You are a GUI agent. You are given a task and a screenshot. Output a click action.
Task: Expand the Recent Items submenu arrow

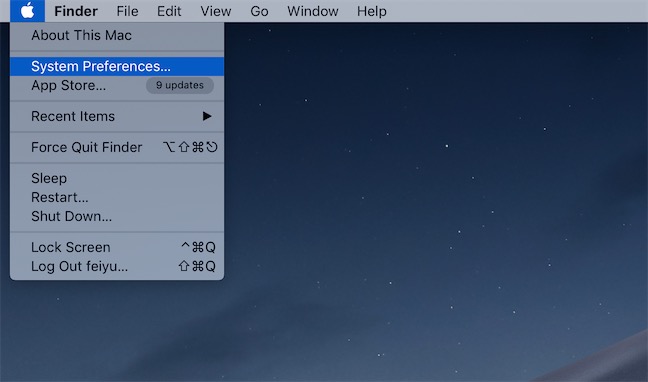click(x=207, y=116)
